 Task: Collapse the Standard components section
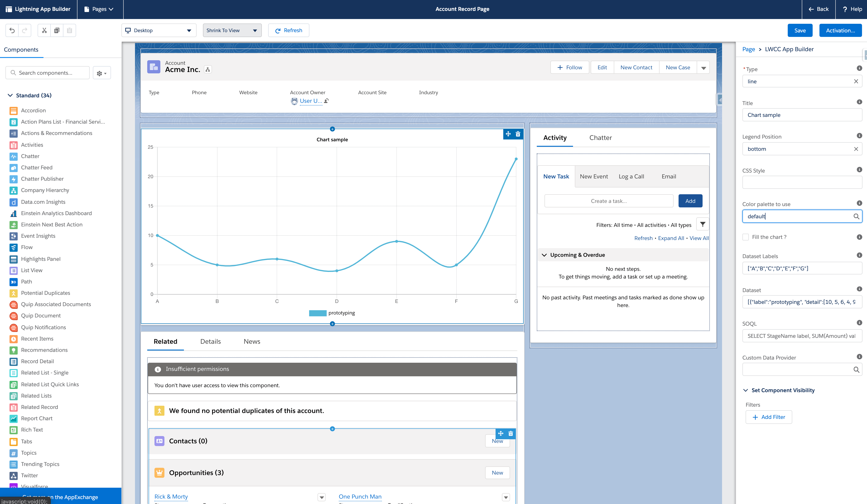pos(10,95)
